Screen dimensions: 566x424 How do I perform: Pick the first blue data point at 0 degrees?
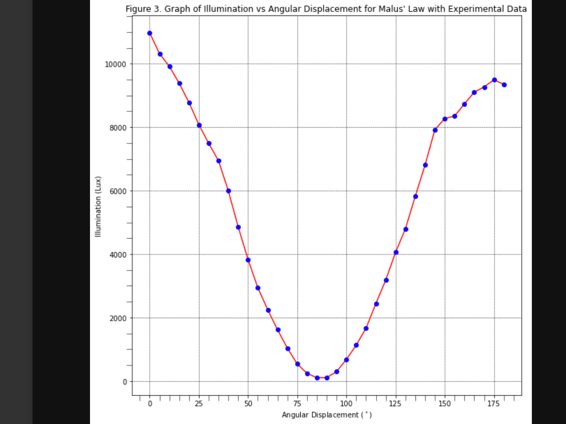coord(150,33)
